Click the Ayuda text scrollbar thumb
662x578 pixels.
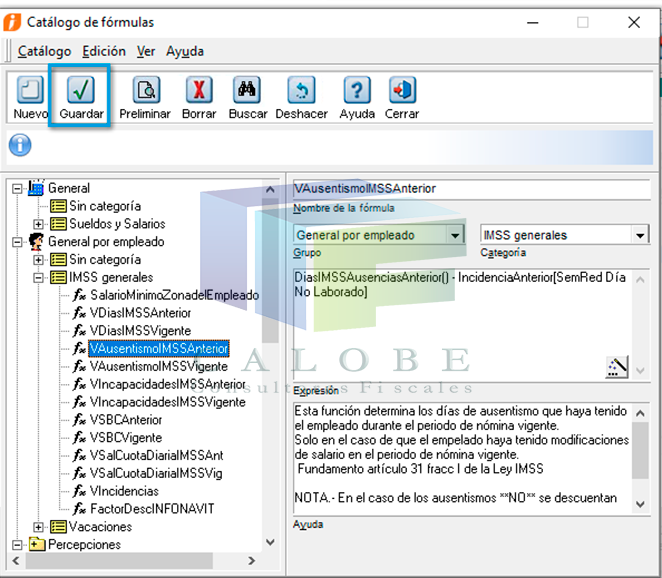coord(640,450)
